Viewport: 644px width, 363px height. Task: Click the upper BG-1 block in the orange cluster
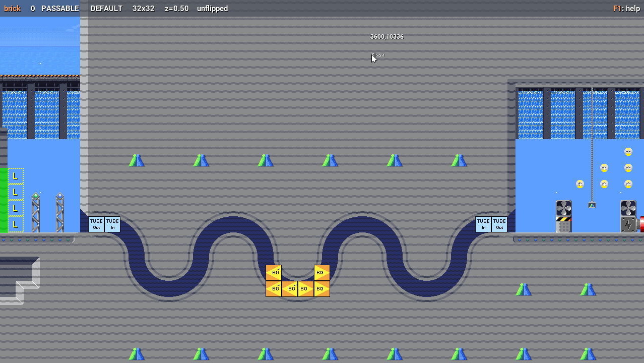point(274,273)
